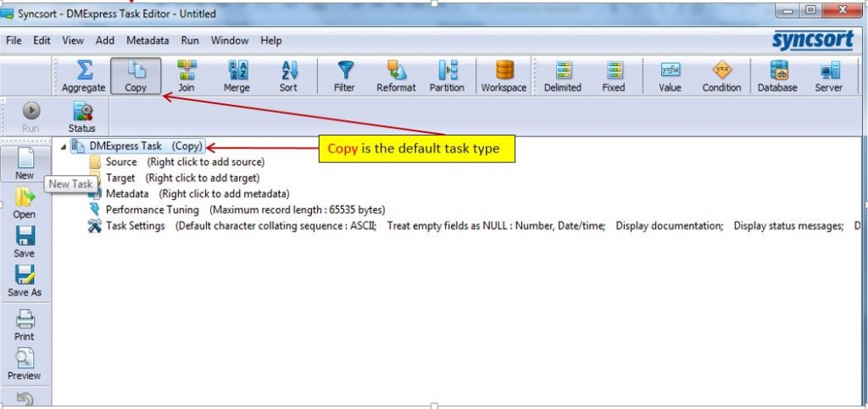868x409 pixels.
Task: Click '(Right click to add target)' text
Action: [x=203, y=178]
